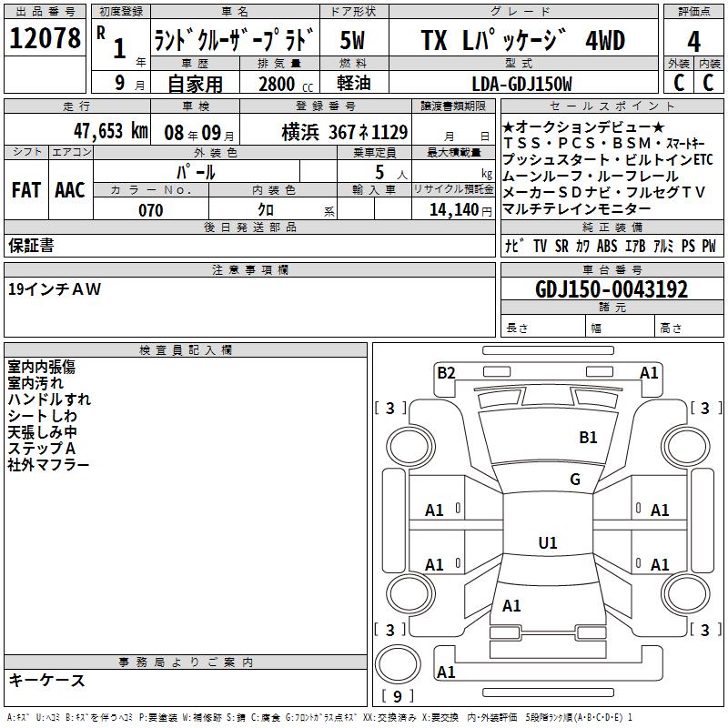Click inspector note 社外マフラー
728x728 pixels.
48,464
